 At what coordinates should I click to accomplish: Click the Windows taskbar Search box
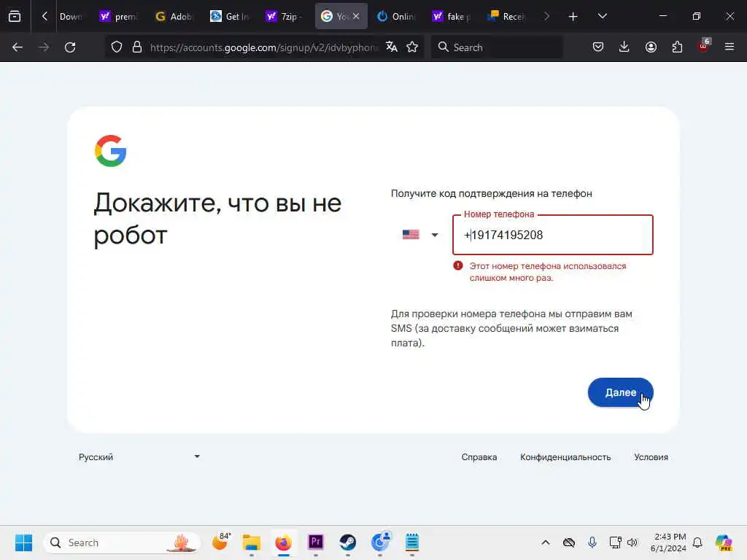click(x=122, y=542)
